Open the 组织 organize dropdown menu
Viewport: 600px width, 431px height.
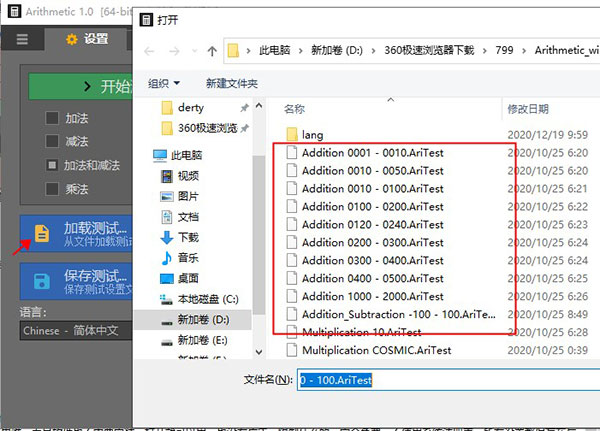point(164,83)
